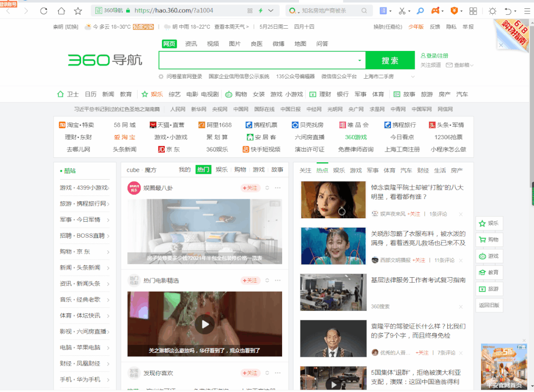Screen dimensions: 534x392
Task: Follow 发现你喜欢 with the +关注 button
Action: click(x=250, y=373)
